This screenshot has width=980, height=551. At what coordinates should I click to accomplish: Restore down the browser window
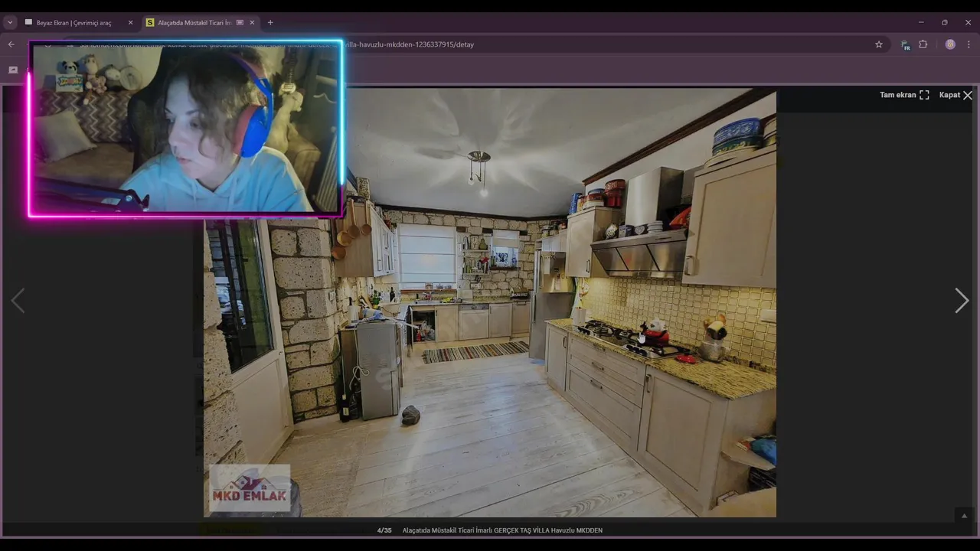(945, 23)
